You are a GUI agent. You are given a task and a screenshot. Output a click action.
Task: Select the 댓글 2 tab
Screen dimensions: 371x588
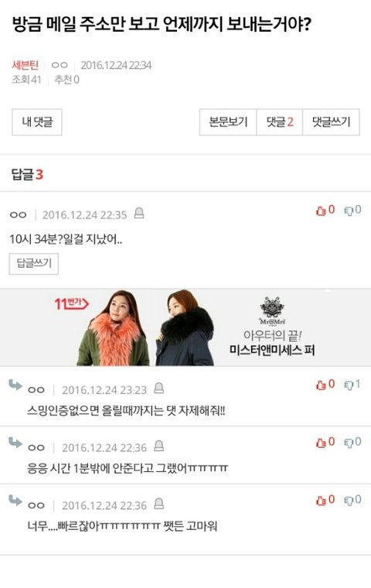[x=280, y=122]
